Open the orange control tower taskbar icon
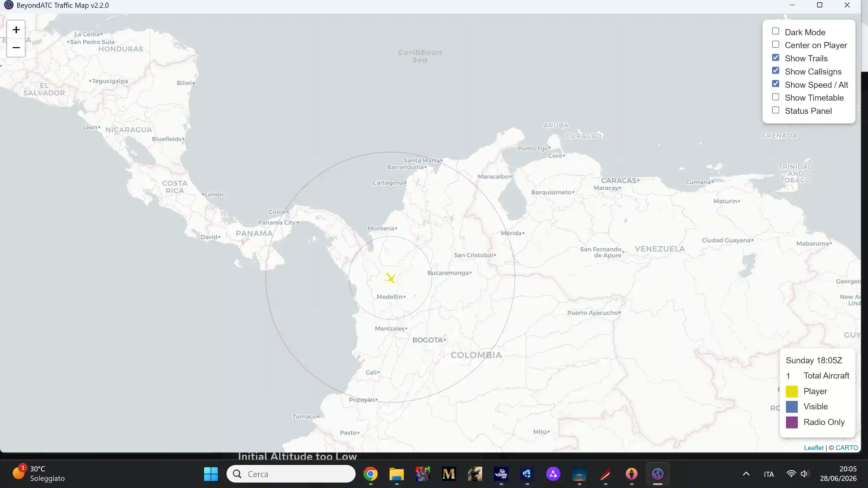The height and width of the screenshot is (488, 868). point(631,474)
